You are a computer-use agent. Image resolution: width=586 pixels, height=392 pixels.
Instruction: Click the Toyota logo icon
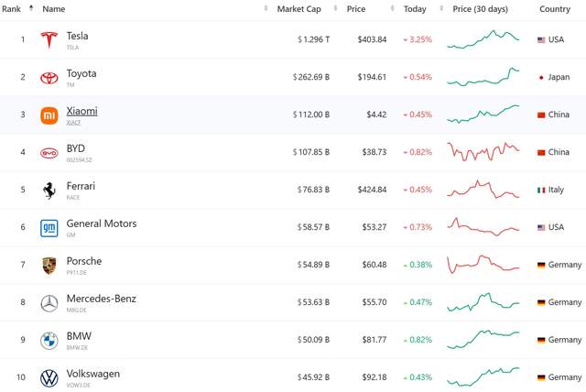[49, 78]
